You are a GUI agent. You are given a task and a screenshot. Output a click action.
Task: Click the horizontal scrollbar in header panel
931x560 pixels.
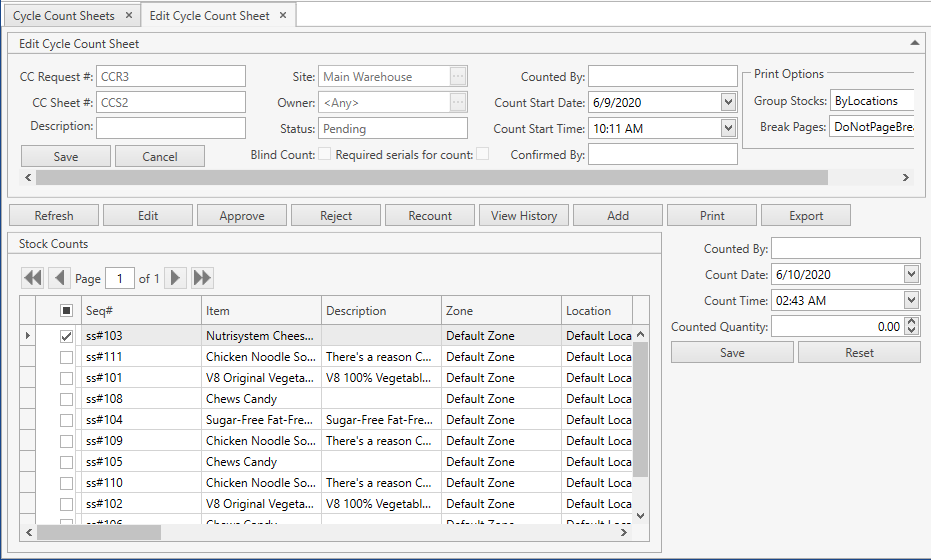coord(430,177)
